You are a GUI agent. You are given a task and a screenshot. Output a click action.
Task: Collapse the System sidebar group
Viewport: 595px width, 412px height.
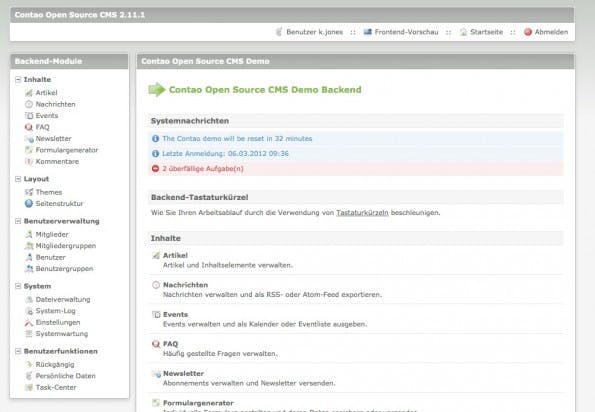point(18,286)
